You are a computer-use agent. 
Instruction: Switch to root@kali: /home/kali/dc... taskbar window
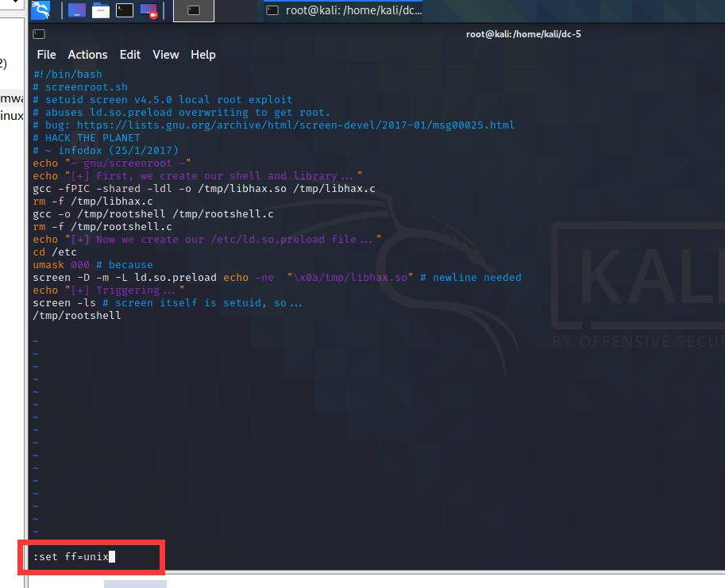pyautogui.click(x=344, y=10)
